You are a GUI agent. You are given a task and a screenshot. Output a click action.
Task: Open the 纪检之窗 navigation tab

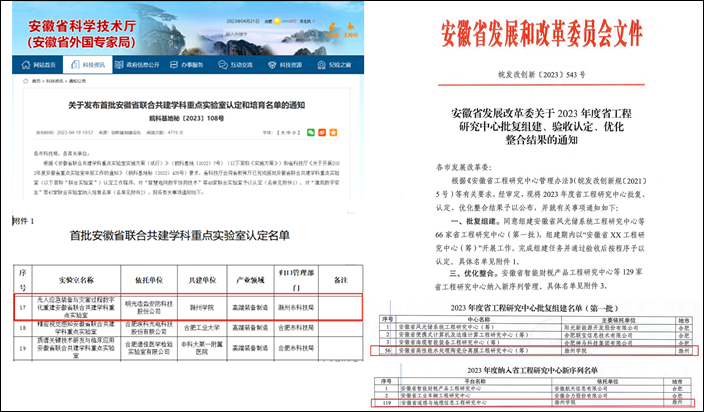334,65
